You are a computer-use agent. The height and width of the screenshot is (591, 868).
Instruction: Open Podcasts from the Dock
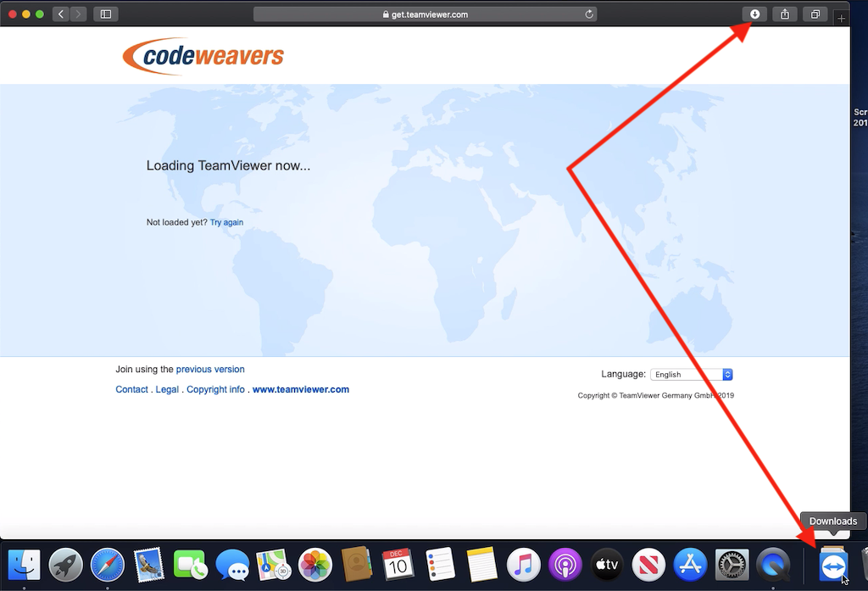[x=565, y=565]
